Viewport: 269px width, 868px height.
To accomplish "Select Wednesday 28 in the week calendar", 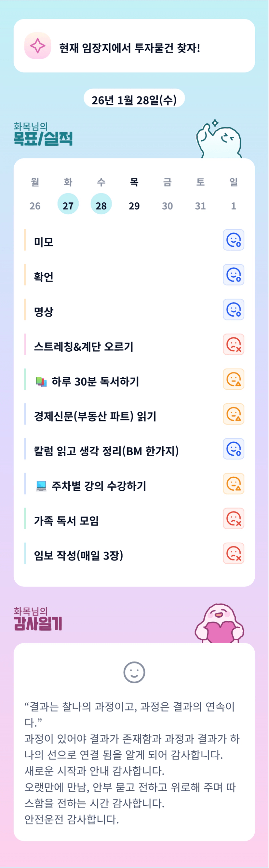I will (101, 204).
